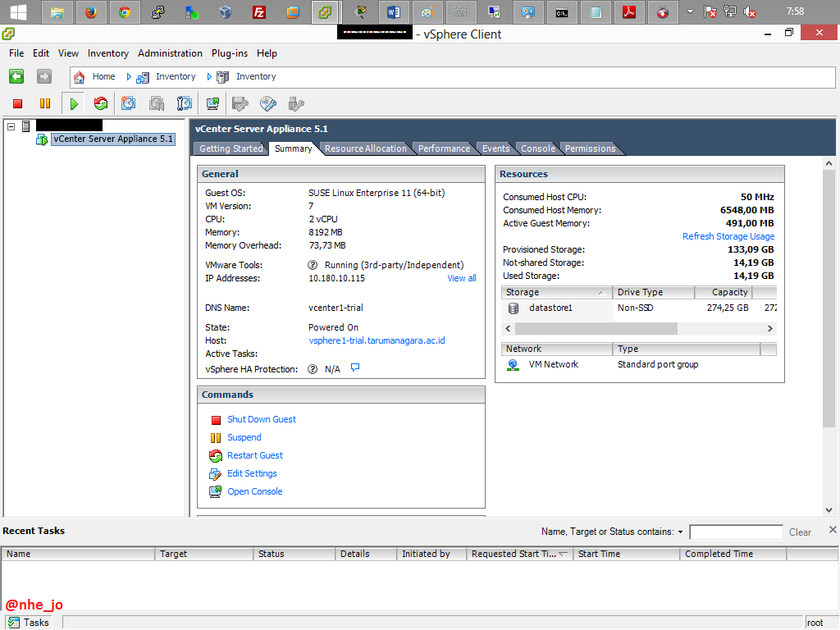
Task: Open the Edit menu
Action: 41,53
